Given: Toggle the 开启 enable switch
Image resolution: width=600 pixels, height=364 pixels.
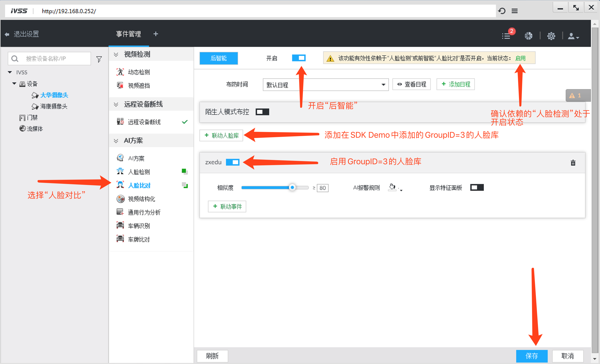Looking at the screenshot, I should coord(299,58).
